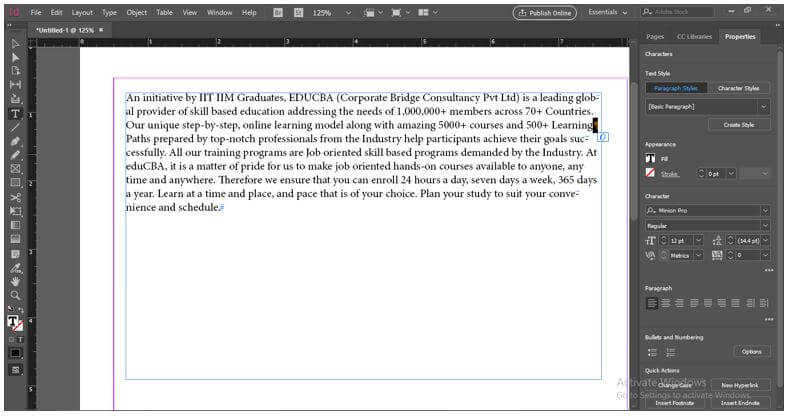Screen dimensions: 792x420
Task: Select the Pencil tool
Action: (15, 155)
